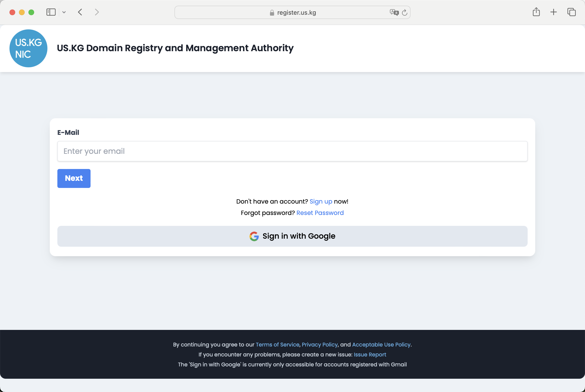Open the Reset Password link
585x392 pixels.
pos(320,213)
